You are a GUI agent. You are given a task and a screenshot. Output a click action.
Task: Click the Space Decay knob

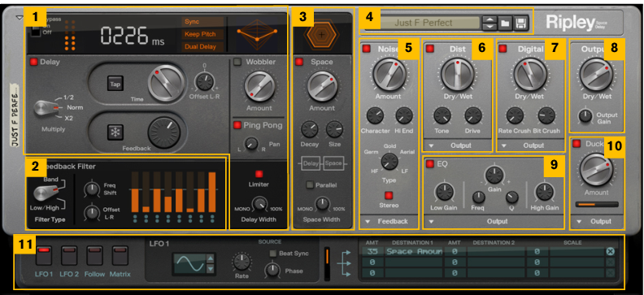tap(309, 130)
